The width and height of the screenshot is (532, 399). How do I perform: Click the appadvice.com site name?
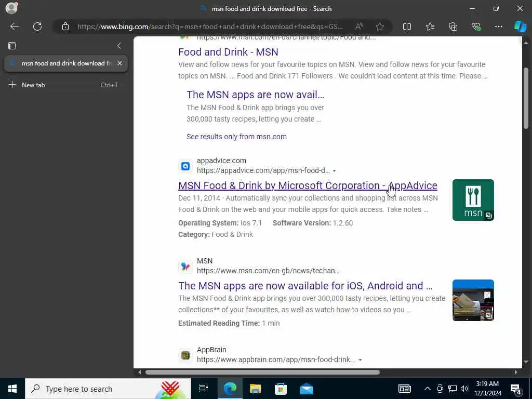221,161
